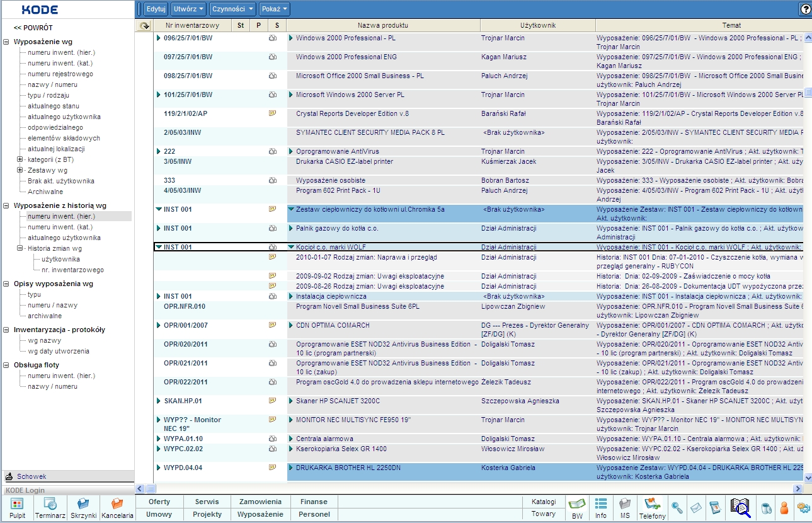Select the Kocioł c.o. marki WOLF row
The width and height of the screenshot is (812, 523).
click(479, 247)
